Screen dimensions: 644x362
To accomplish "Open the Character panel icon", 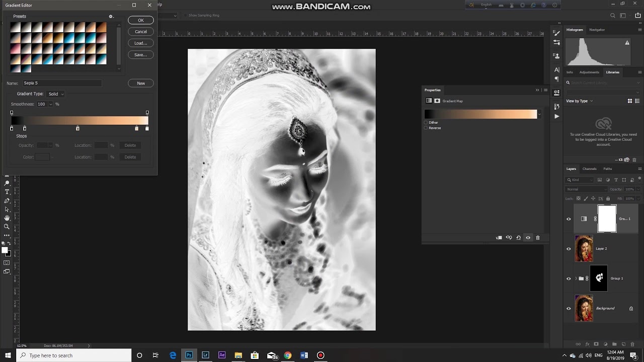I will point(556,70).
